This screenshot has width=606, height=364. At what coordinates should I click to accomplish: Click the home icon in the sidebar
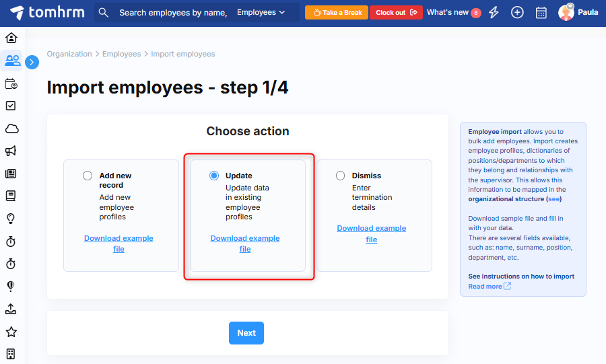(x=11, y=38)
